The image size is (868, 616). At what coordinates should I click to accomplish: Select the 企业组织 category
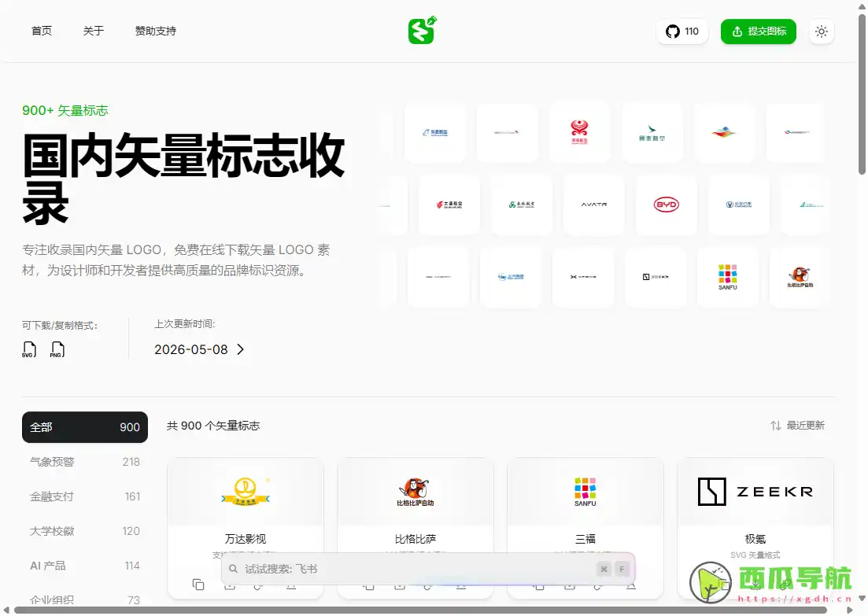click(85, 600)
